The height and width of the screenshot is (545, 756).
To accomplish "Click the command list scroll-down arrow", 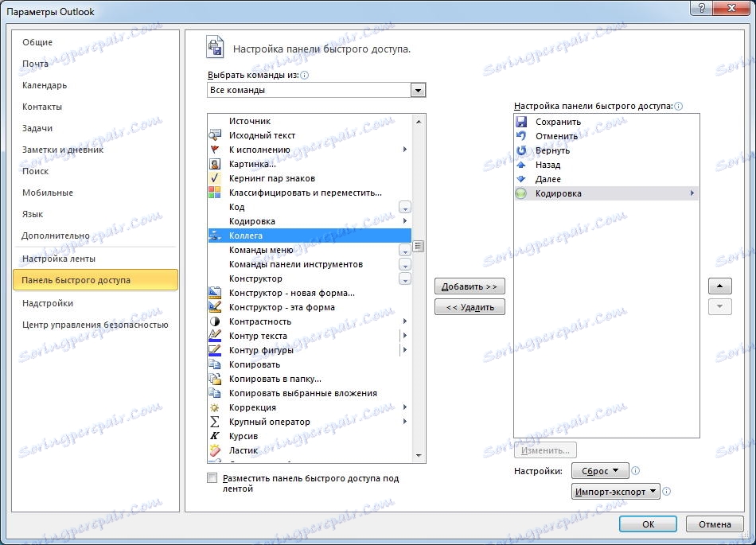I will click(419, 455).
